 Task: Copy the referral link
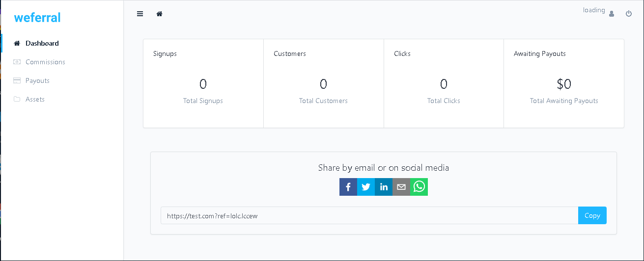(x=592, y=215)
